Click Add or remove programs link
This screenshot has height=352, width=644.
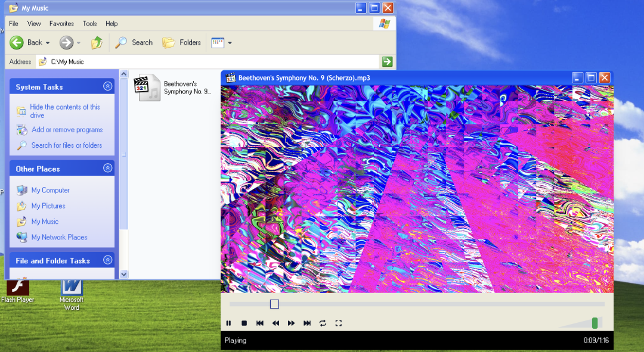coord(67,130)
